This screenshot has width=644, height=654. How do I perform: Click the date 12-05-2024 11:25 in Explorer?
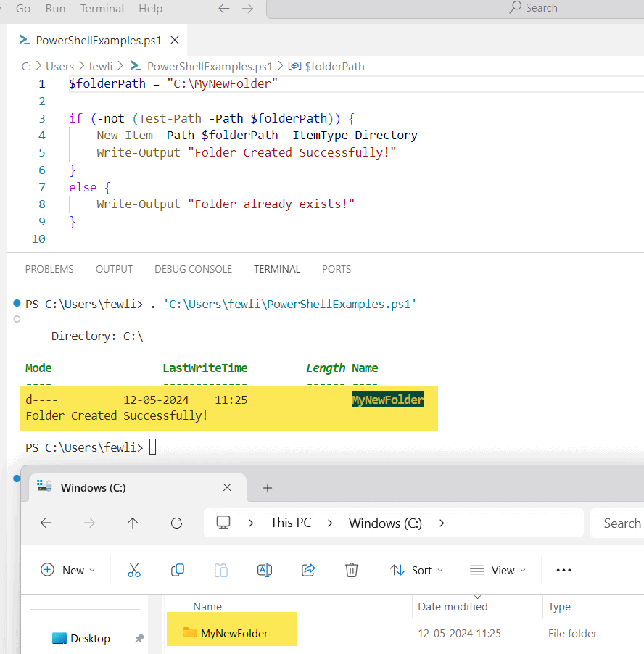point(459,634)
